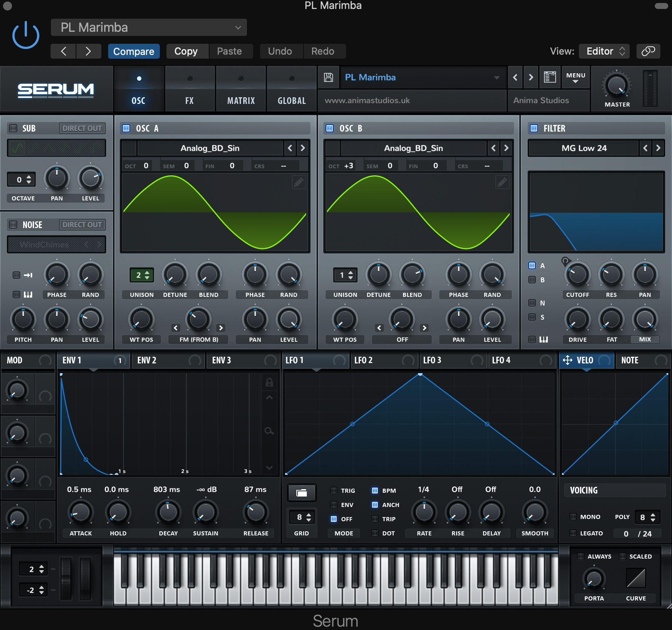Click NOISE DIRECT OUT button
672x630 pixels.
82,225
